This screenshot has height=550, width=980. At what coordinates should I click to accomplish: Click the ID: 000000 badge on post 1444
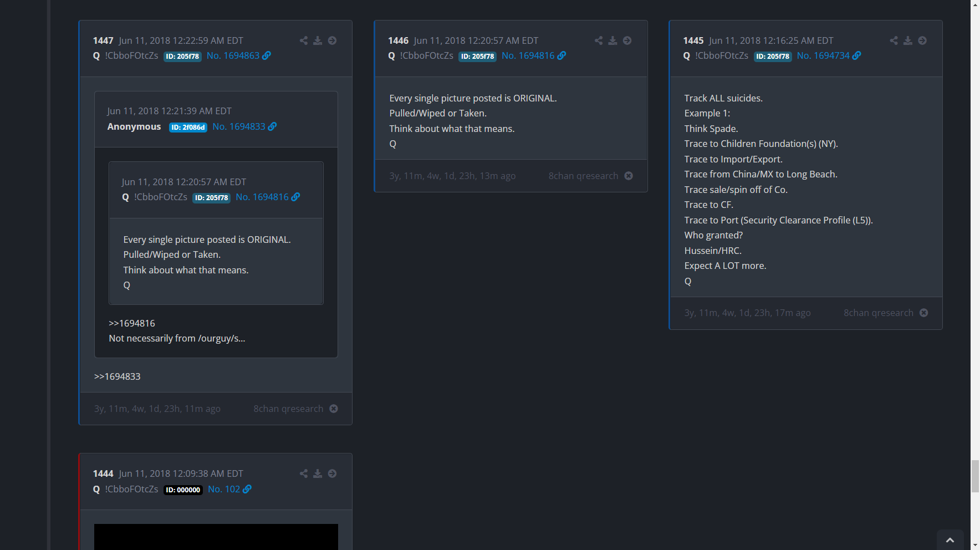[183, 490]
